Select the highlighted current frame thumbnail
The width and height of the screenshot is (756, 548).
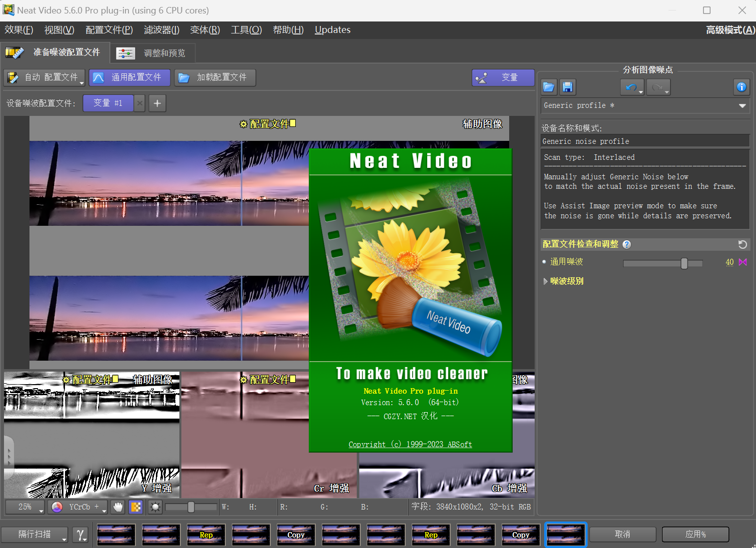pos(566,535)
